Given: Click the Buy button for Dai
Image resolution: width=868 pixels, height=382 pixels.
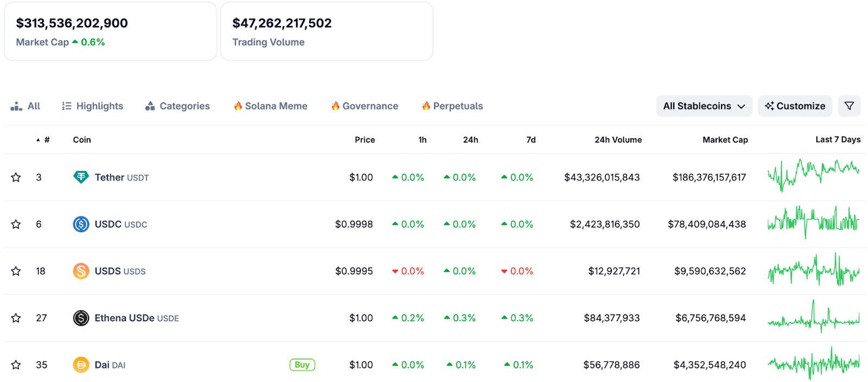Looking at the screenshot, I should click(x=302, y=365).
